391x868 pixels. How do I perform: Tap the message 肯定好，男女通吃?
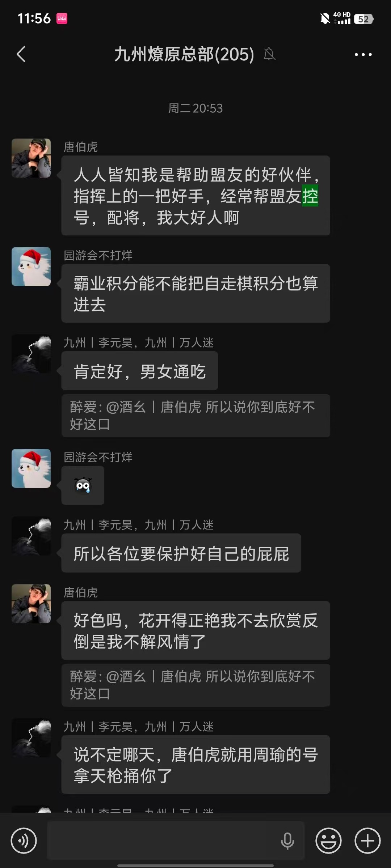coord(140,371)
